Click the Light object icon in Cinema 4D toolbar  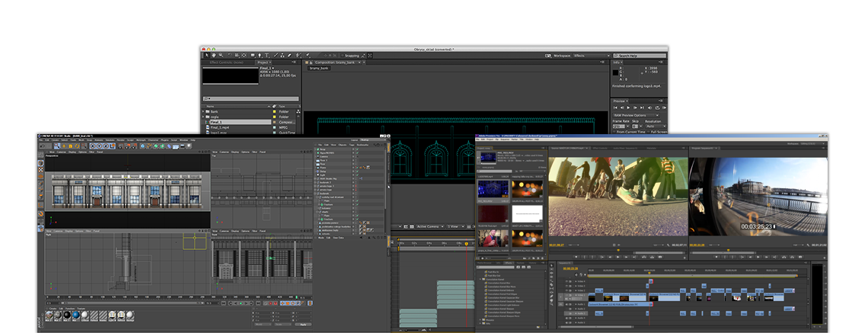point(189,146)
